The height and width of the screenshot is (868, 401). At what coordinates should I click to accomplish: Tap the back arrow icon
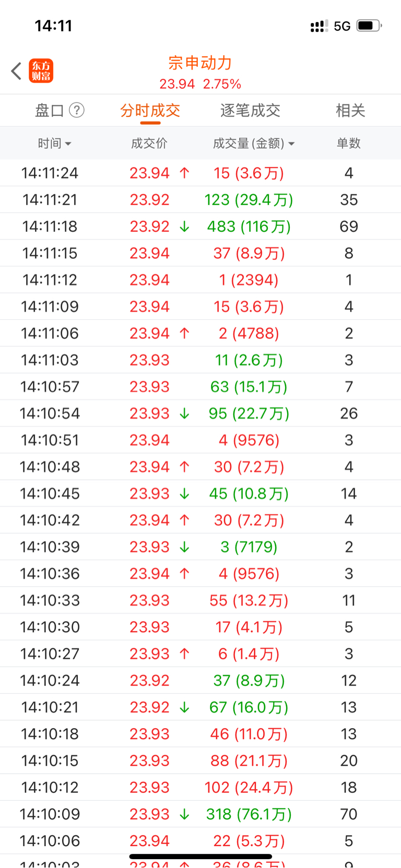point(16,71)
